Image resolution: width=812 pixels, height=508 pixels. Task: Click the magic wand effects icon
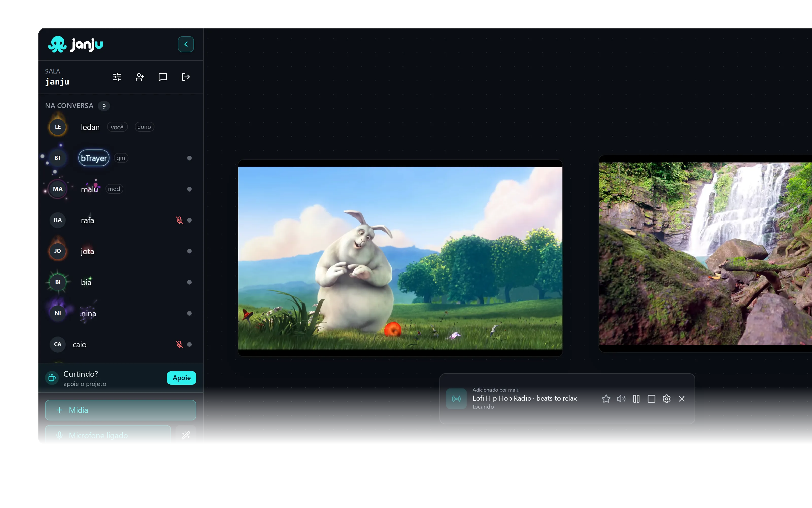coord(186,435)
